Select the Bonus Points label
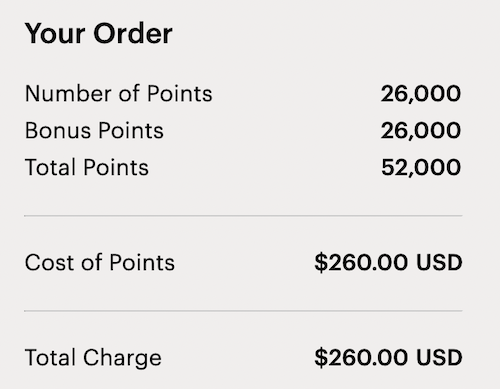 coord(95,130)
